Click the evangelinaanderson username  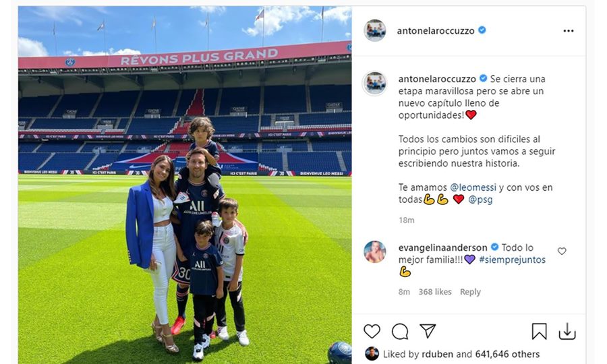click(x=443, y=247)
